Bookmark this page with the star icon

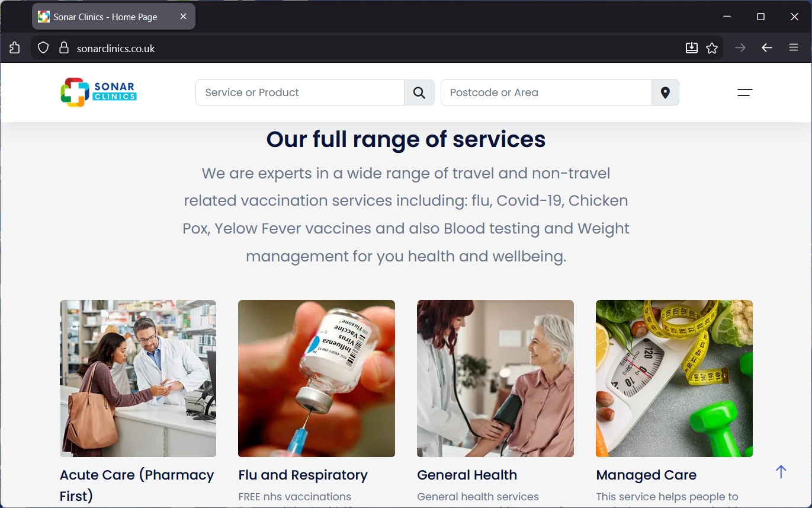coord(712,48)
